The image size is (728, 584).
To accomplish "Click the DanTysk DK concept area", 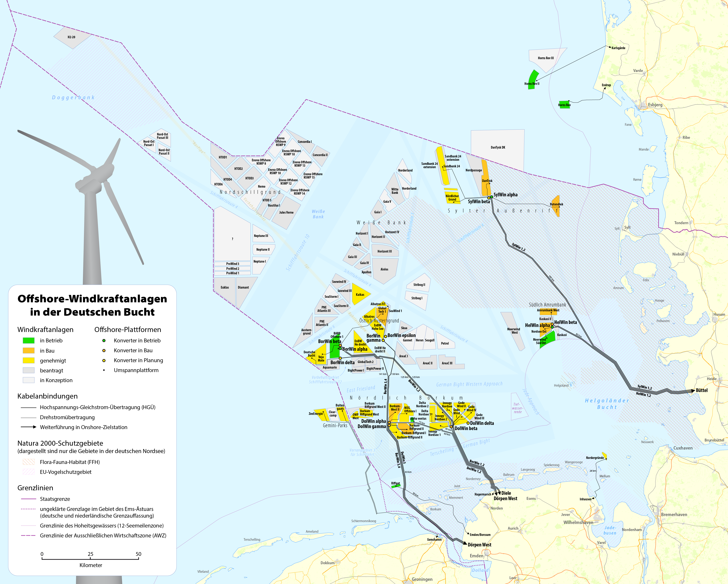I will click(498, 147).
